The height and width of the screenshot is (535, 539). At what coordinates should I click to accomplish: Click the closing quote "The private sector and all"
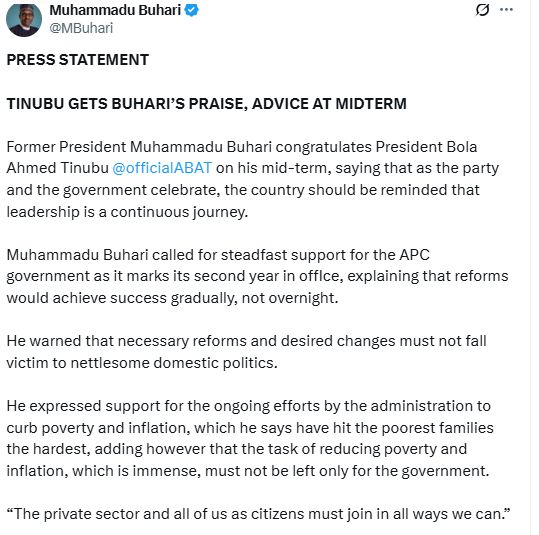258,514
